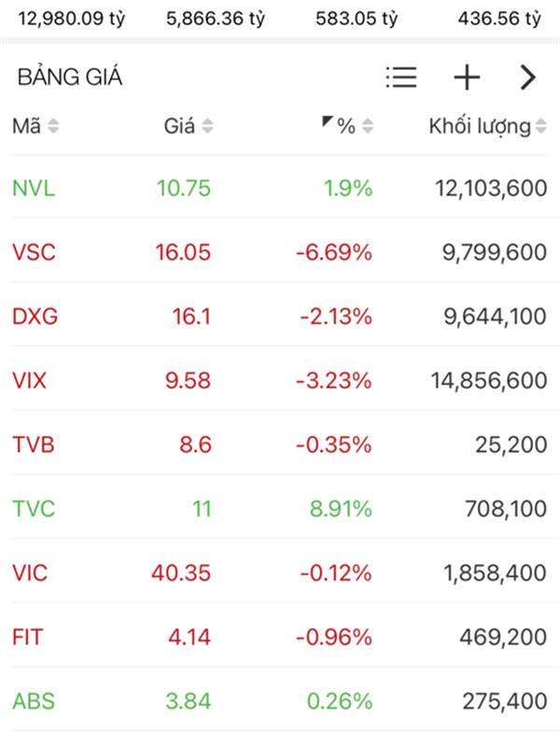Tap the plus icon to add a stock
The height and width of the screenshot is (747, 560).
466,78
